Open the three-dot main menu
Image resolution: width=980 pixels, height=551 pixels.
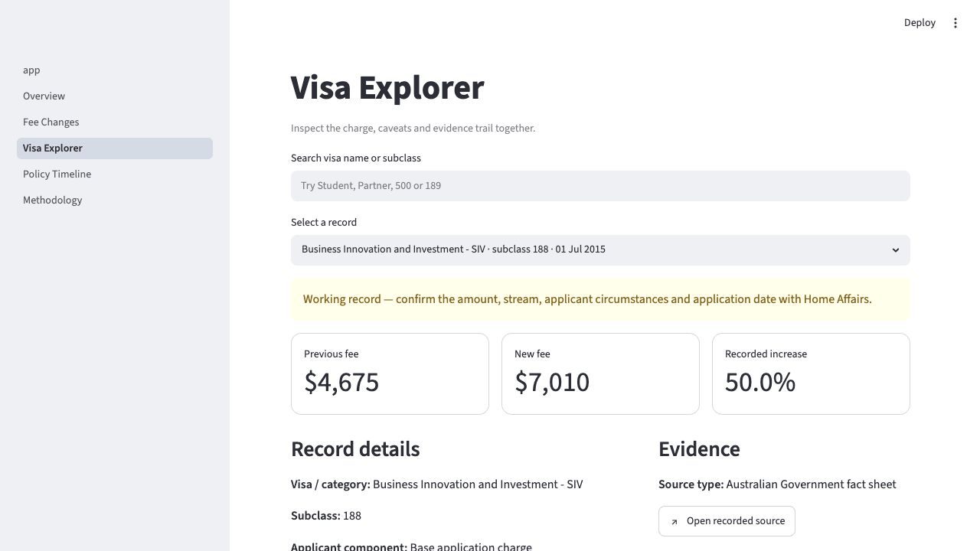(955, 23)
